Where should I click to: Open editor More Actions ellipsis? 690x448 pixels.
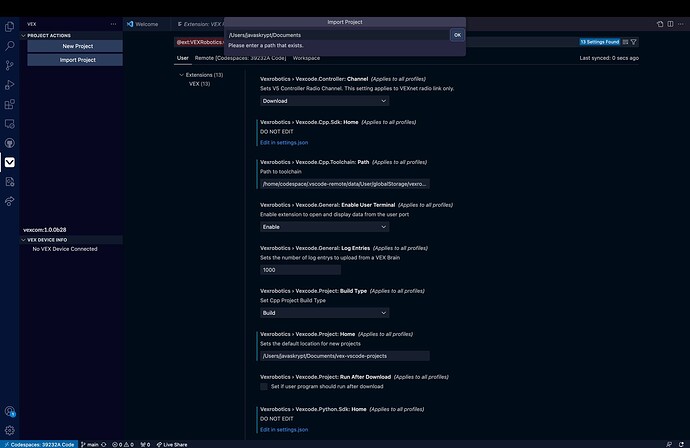[680, 24]
